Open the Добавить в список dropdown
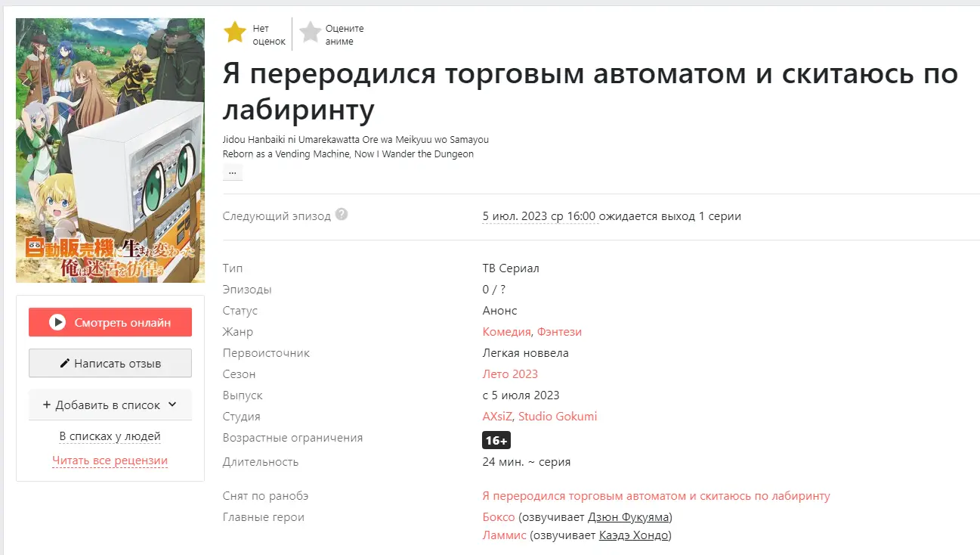 click(x=110, y=405)
